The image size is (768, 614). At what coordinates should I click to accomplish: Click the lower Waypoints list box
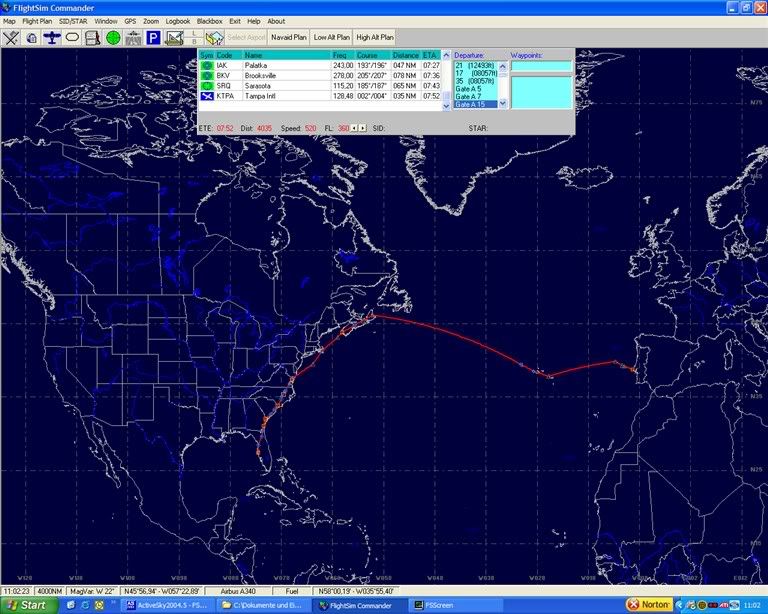point(542,92)
